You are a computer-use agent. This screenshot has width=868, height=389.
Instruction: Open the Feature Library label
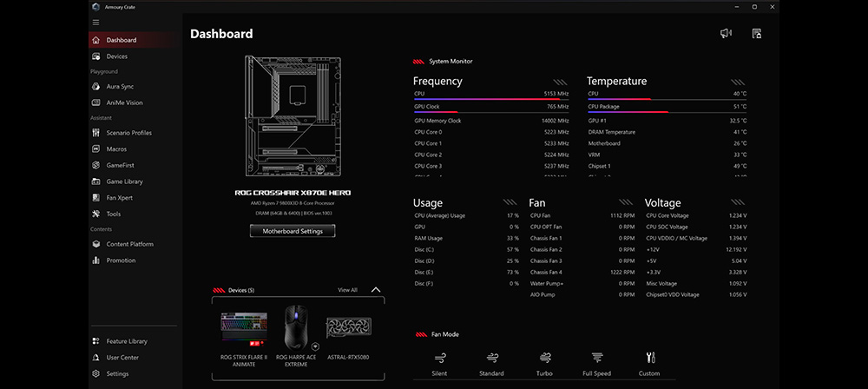(127, 341)
